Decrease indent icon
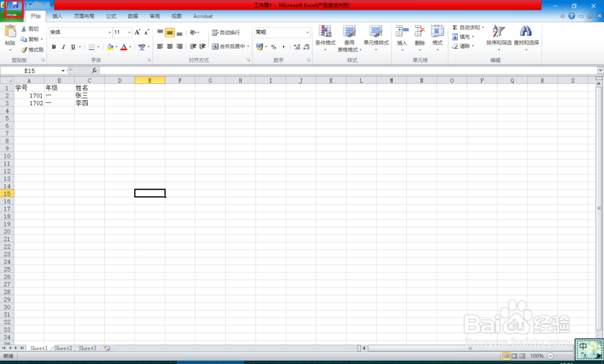This screenshot has width=604, height=364. [193, 46]
